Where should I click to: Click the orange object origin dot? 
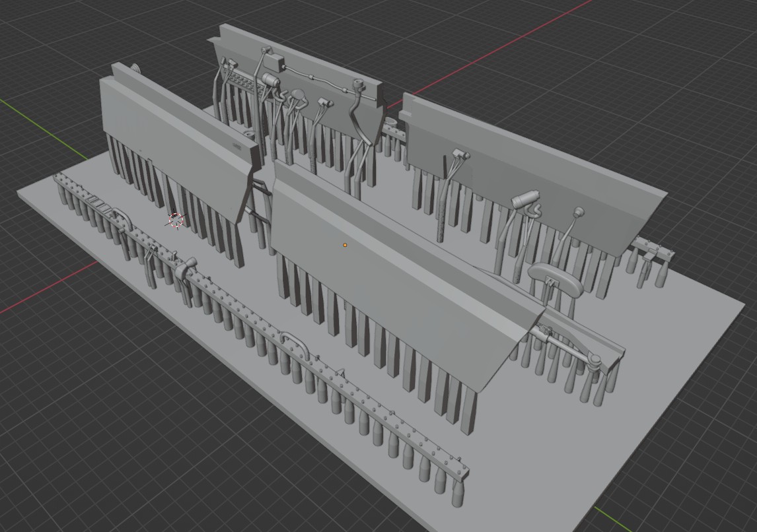(345, 245)
